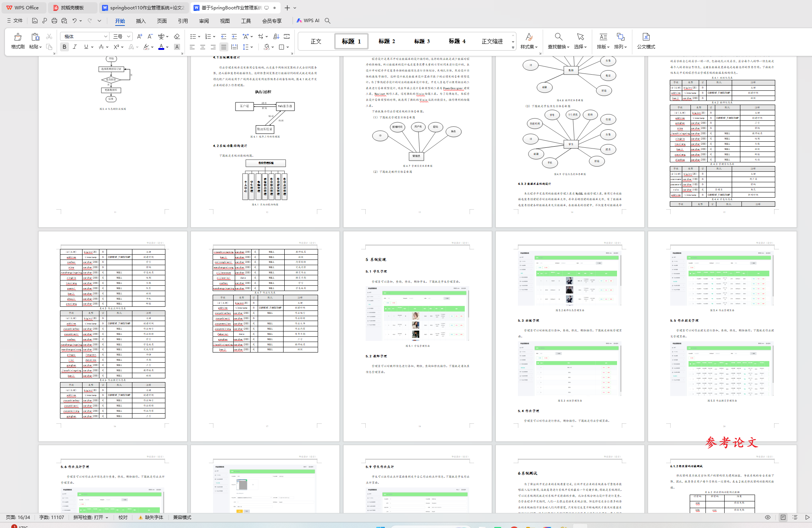Open the font name dropdown showing 楷体
This screenshot has height=528, width=812.
105,36
